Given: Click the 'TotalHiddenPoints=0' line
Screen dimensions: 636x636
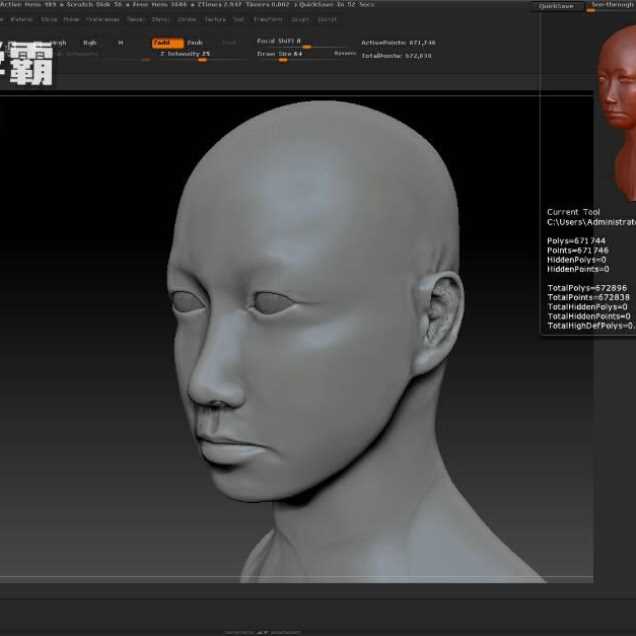Looking at the screenshot, I should (x=589, y=316).
